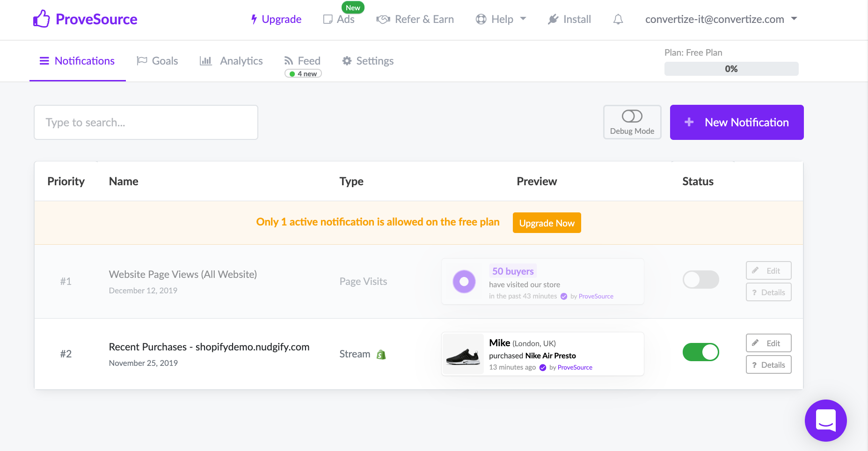Click the Plan: Free Plan label
This screenshot has height=451, width=868.
click(x=693, y=52)
